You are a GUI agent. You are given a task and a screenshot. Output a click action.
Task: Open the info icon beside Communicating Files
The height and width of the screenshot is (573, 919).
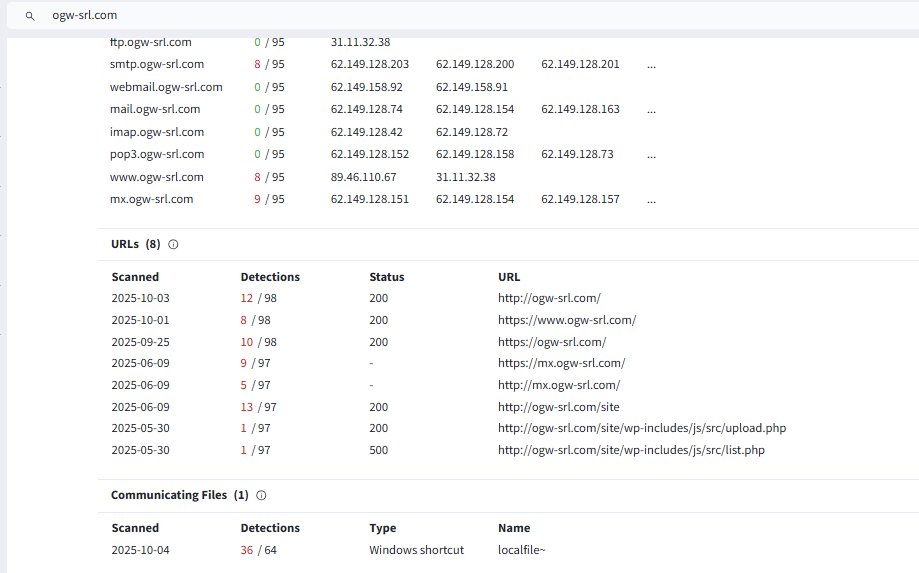tap(261, 495)
